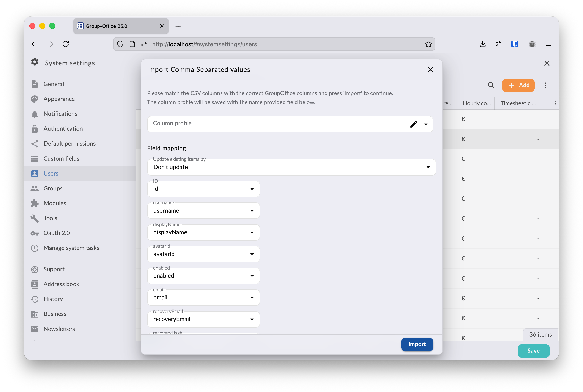Open the browser extensions puzzle icon
The width and height of the screenshot is (583, 392).
pos(498,44)
